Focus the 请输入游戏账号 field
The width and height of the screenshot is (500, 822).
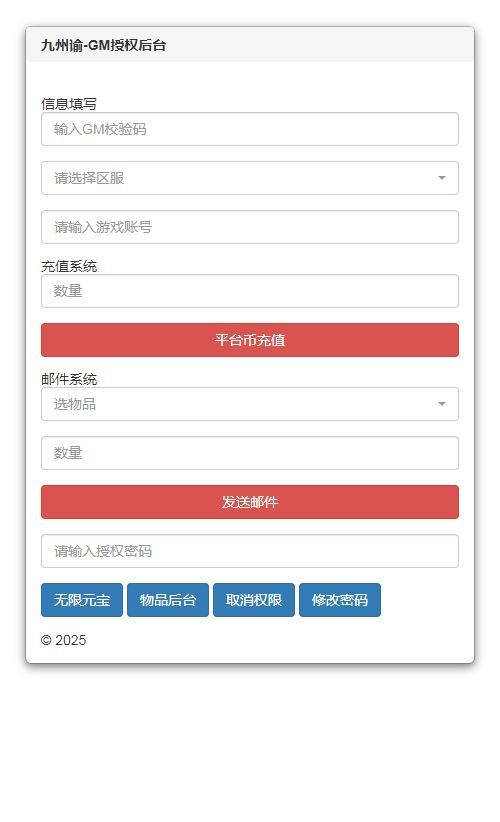(x=249, y=227)
